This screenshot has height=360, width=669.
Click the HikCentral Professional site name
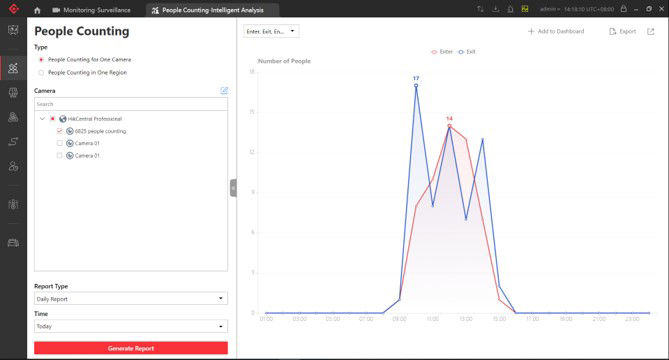[x=95, y=119]
